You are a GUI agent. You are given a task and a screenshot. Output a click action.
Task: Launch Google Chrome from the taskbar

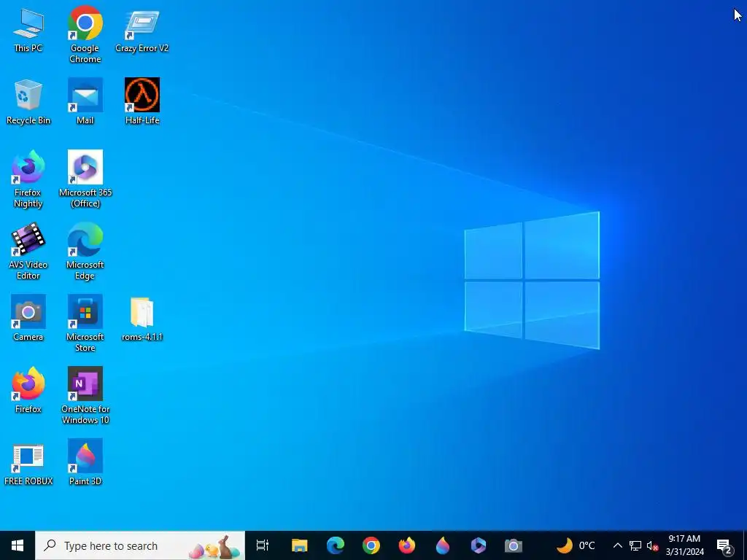(x=371, y=545)
